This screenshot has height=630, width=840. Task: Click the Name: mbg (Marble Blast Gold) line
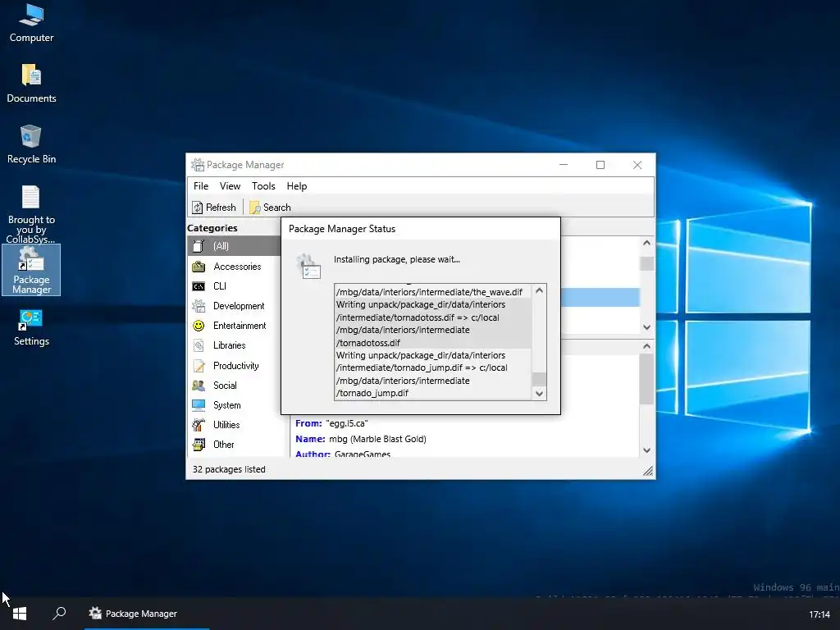click(x=361, y=439)
